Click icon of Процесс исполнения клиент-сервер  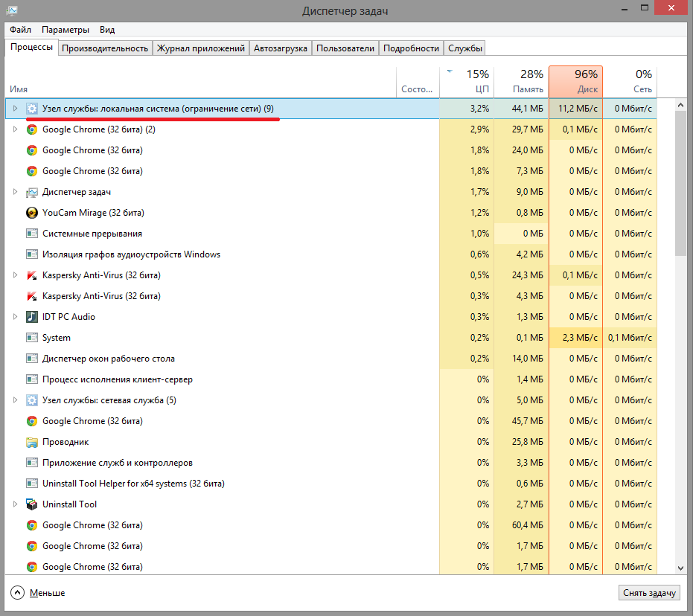click(x=32, y=379)
